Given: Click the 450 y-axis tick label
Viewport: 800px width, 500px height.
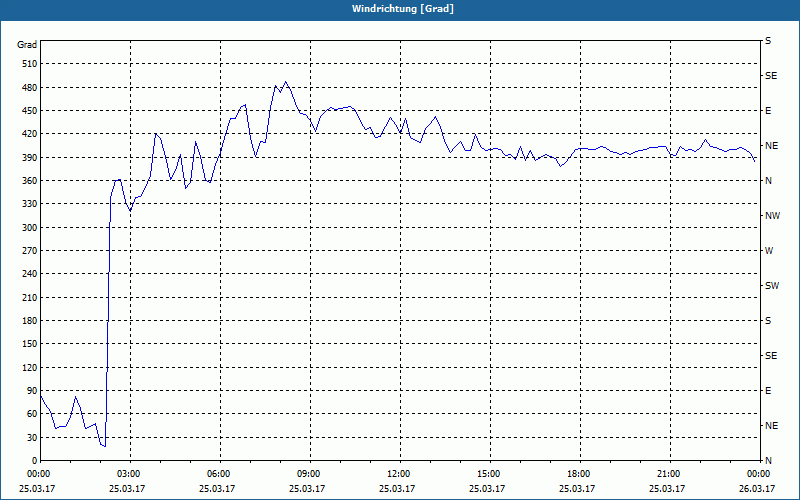Looking at the screenshot, I should coord(30,111).
